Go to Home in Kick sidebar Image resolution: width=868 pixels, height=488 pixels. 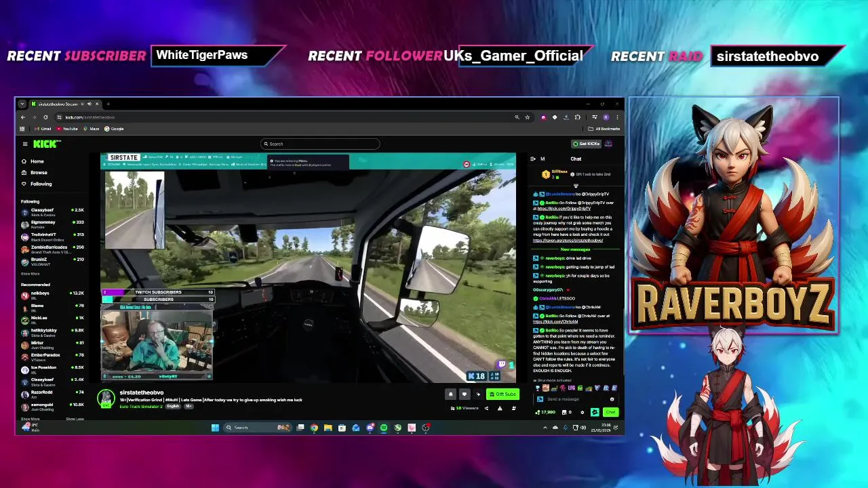[x=33, y=161]
